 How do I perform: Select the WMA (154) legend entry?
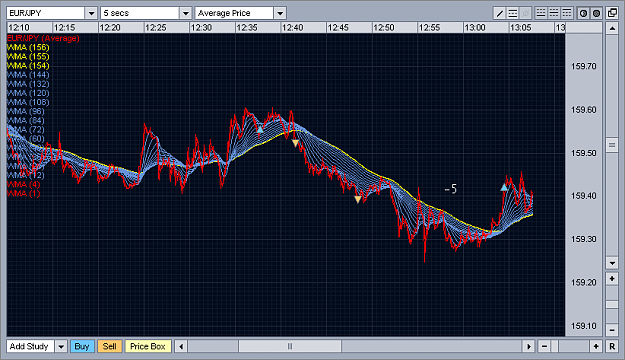click(x=28, y=66)
